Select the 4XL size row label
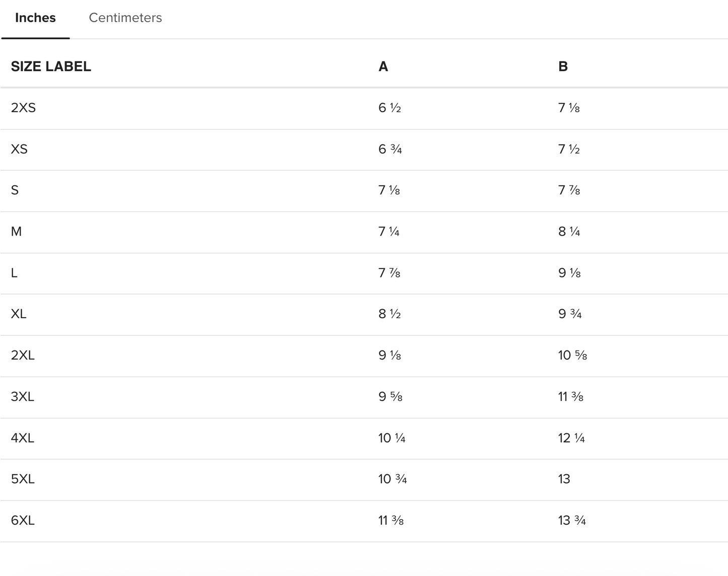728x576 pixels. click(x=23, y=438)
